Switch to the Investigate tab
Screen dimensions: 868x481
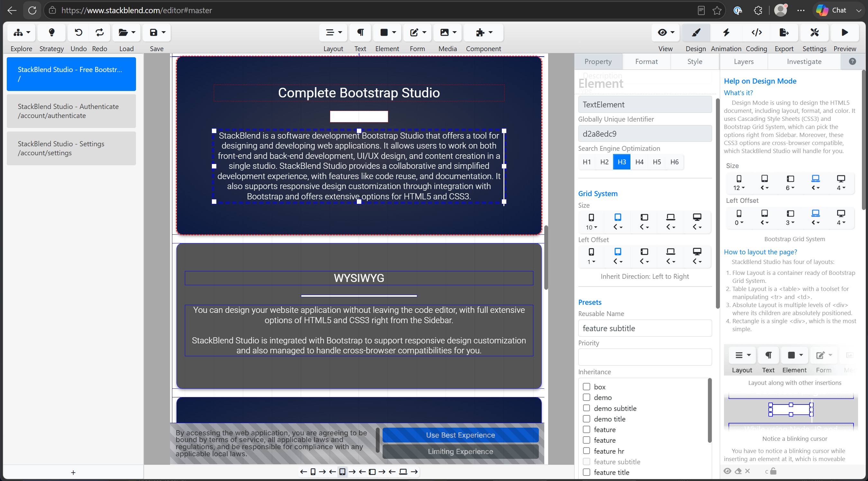coord(804,61)
